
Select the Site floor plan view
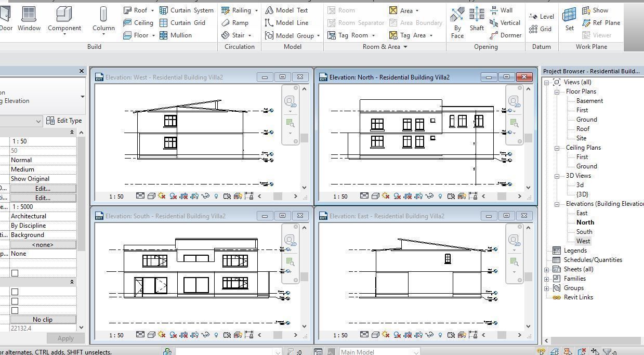[581, 138]
